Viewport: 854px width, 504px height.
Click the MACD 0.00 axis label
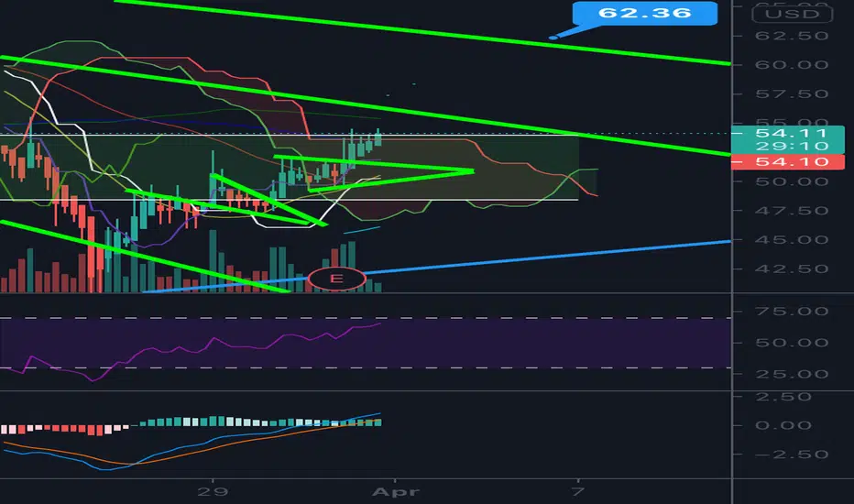click(x=783, y=425)
